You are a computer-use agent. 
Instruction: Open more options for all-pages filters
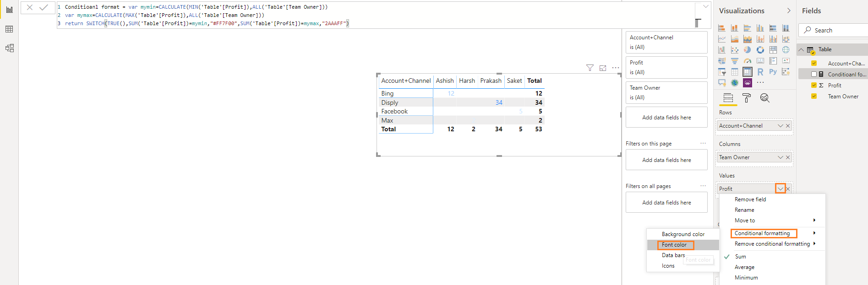pos(703,186)
